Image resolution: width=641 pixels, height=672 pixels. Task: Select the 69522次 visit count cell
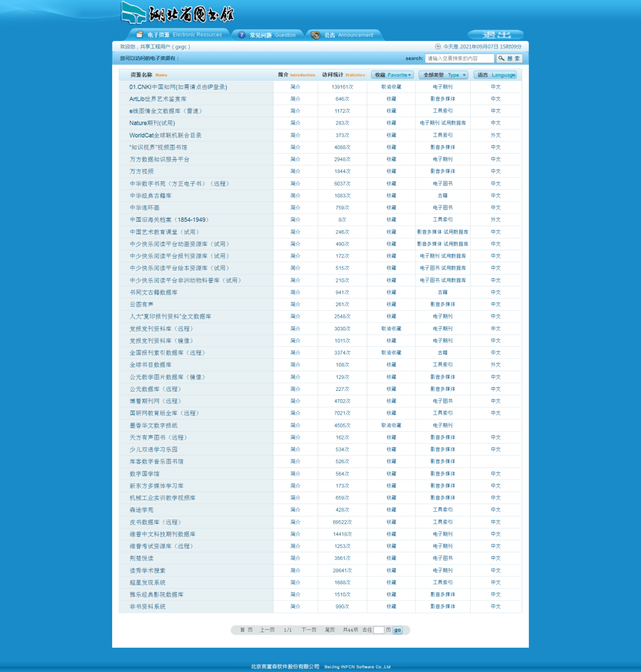342,522
